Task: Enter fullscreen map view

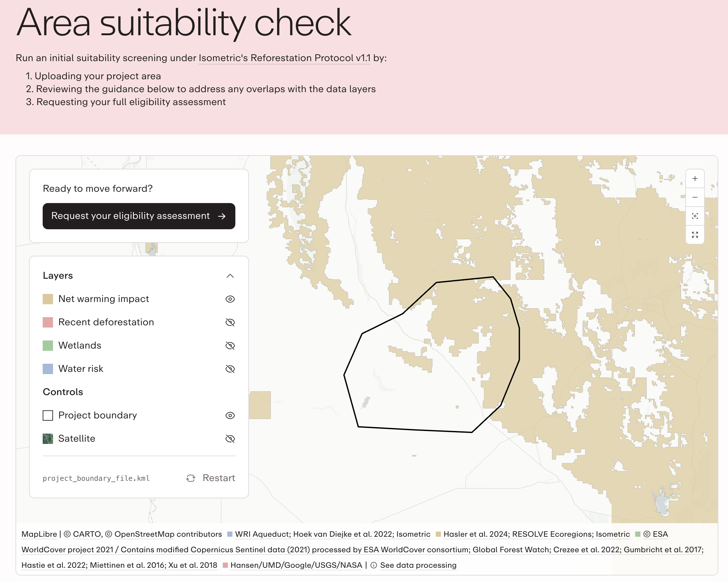Action: click(x=695, y=234)
